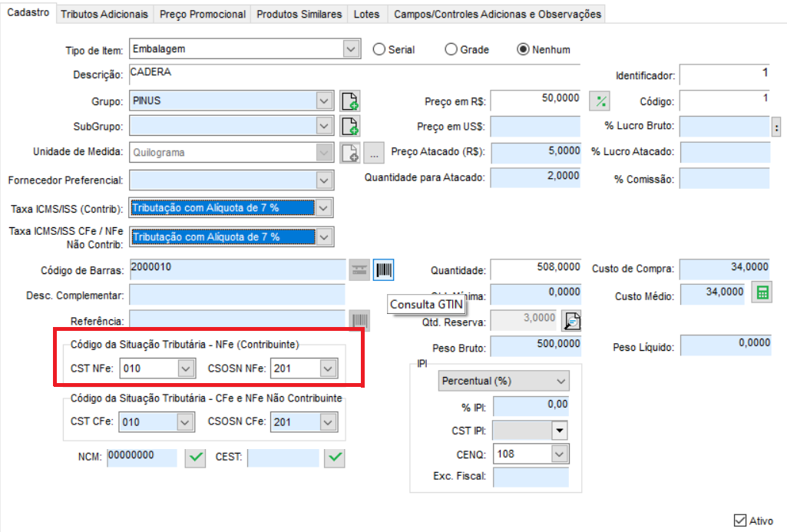Image resolution: width=787 pixels, height=532 pixels.
Task: Click the Referência input field
Action: tap(237, 320)
